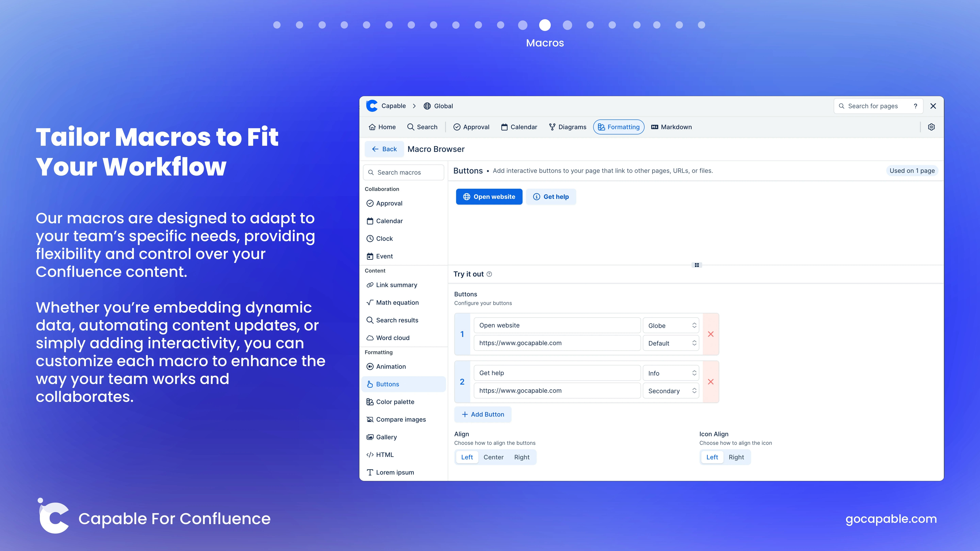Select Gallery macro
This screenshot has width=980, height=551.
[x=403, y=437]
